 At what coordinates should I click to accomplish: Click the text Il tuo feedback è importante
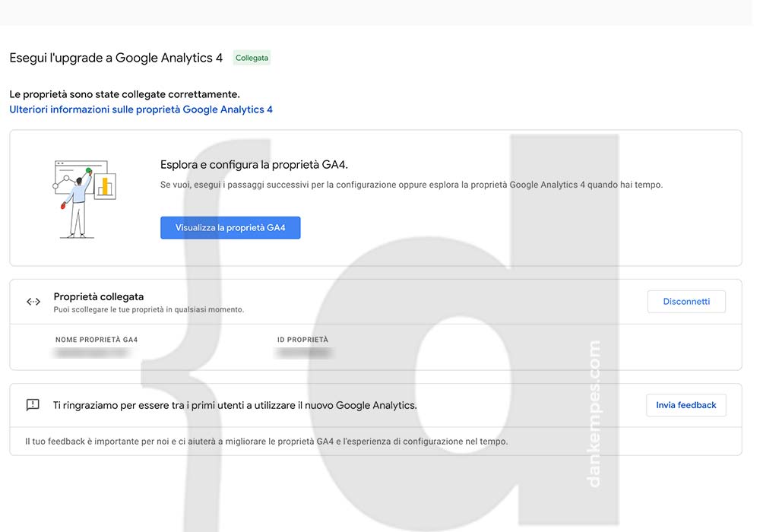click(x=267, y=442)
